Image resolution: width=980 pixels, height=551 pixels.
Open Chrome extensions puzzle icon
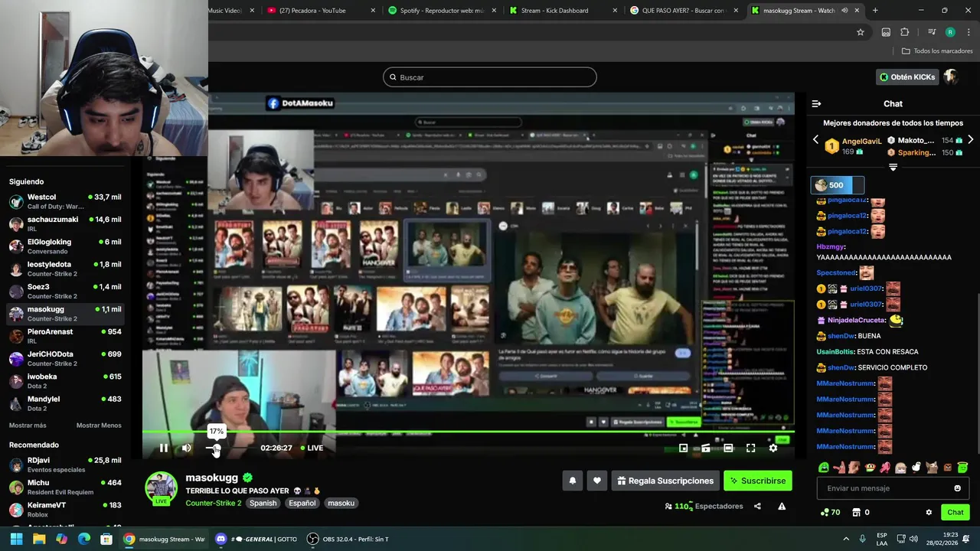pyautogui.click(x=904, y=32)
